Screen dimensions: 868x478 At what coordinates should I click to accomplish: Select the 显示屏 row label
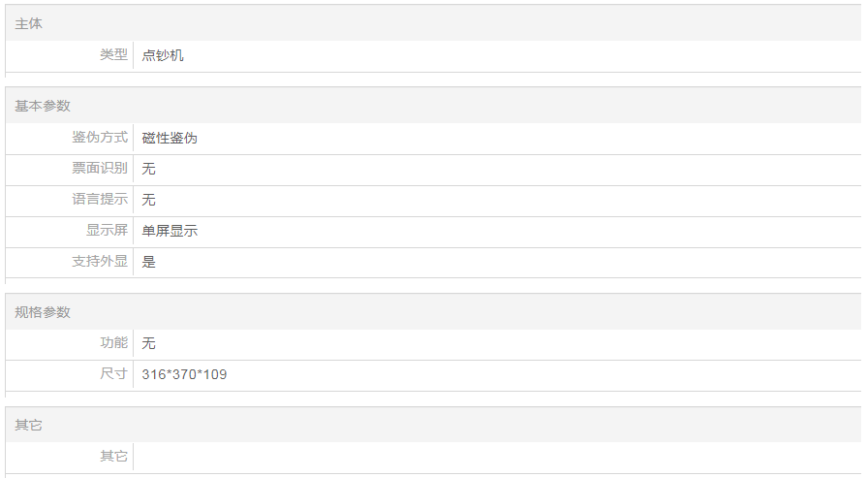107,231
